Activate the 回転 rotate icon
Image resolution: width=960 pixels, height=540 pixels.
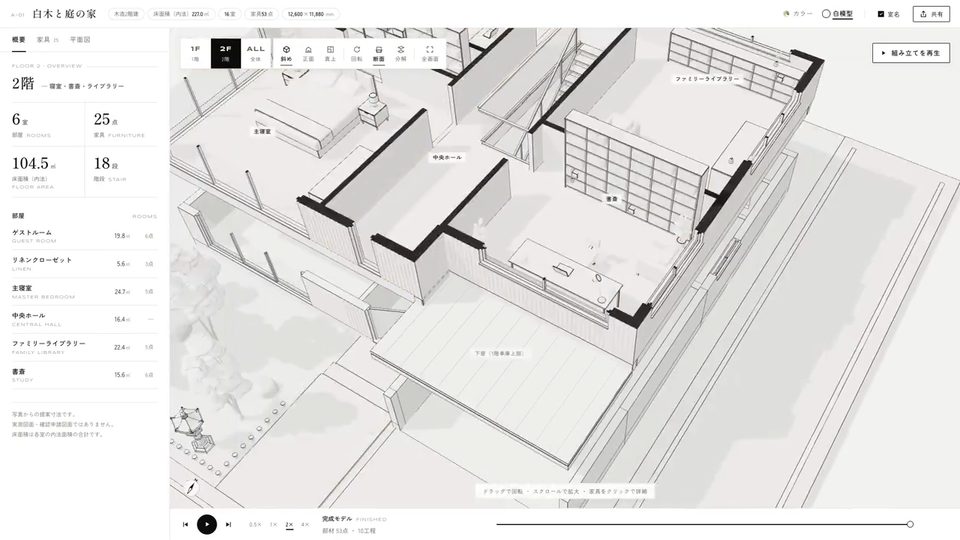click(x=356, y=53)
